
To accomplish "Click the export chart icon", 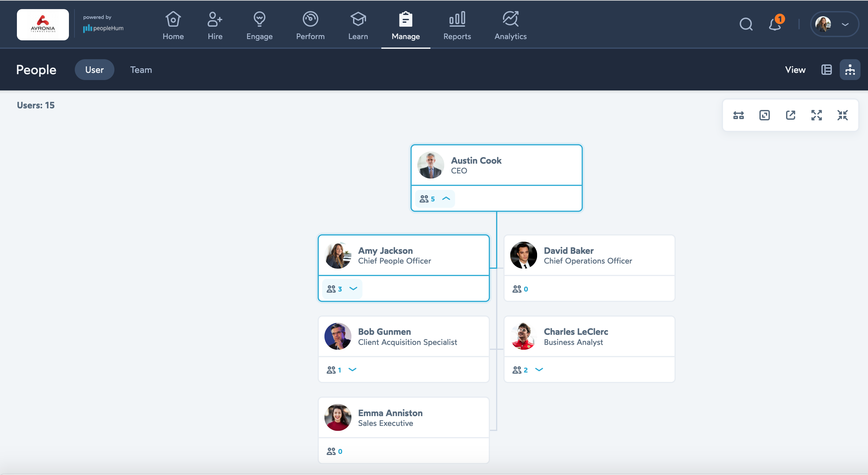I will (x=790, y=115).
